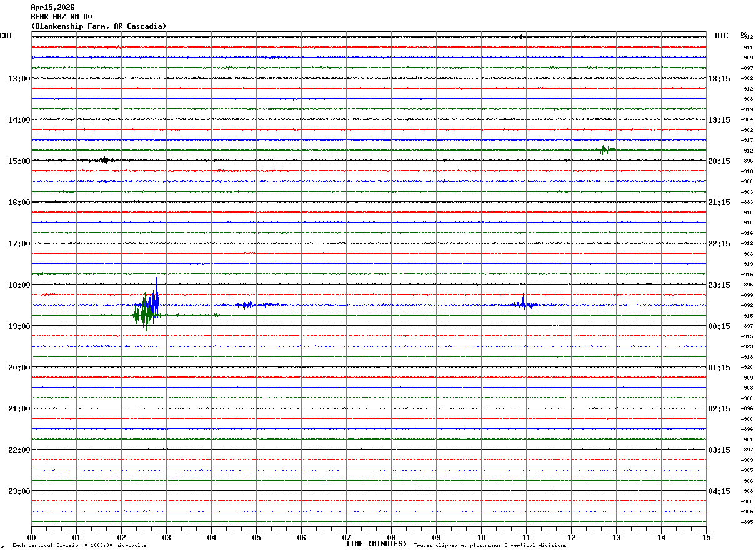
Task: Click the BFAR HHZ NM 00 station code
Action: 61,17
